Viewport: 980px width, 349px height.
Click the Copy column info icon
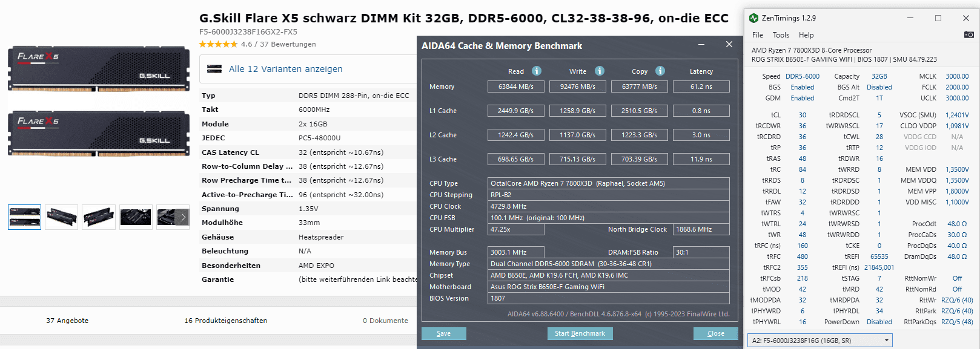click(x=660, y=71)
